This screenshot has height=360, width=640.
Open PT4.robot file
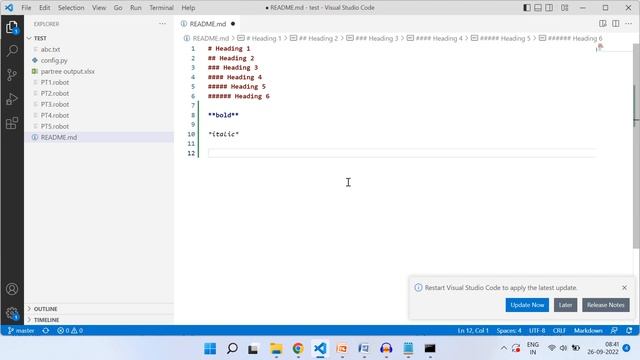[x=55, y=115]
